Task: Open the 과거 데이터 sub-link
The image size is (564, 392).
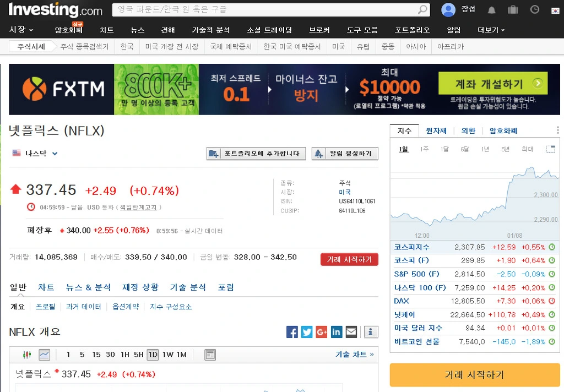Action: tap(84, 307)
